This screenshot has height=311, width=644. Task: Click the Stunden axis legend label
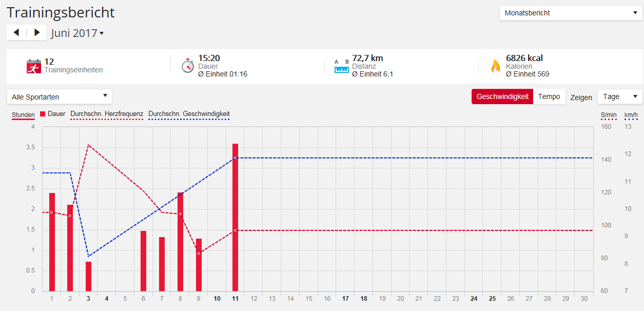(x=23, y=114)
